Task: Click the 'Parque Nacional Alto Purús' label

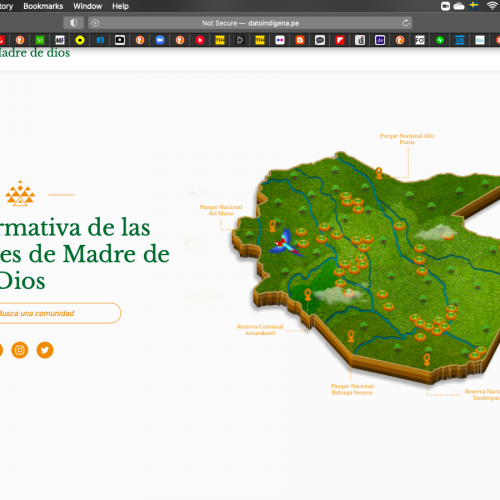Action: [407, 139]
